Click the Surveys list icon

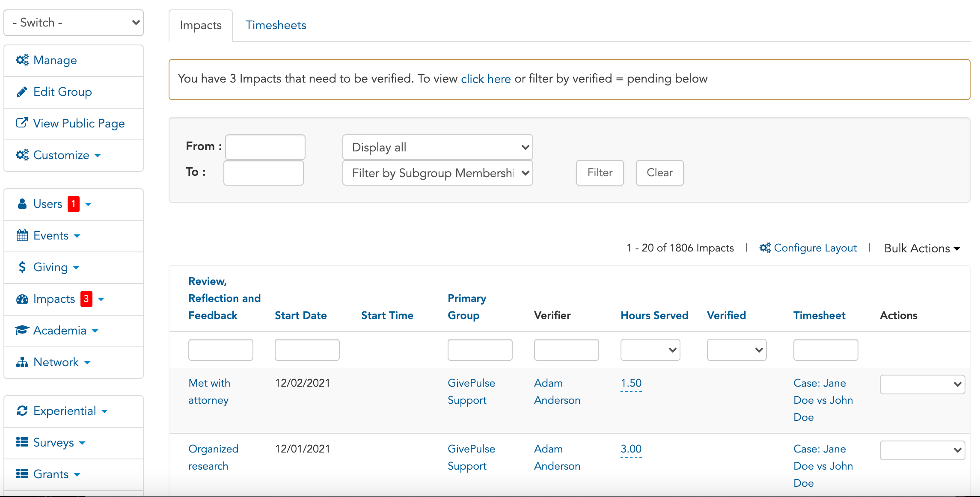22,442
